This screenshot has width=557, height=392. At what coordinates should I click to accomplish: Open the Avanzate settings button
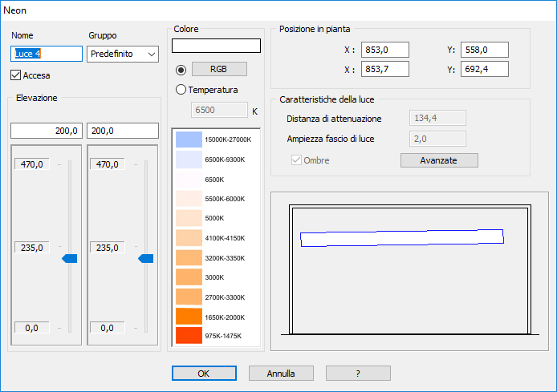[x=439, y=160]
